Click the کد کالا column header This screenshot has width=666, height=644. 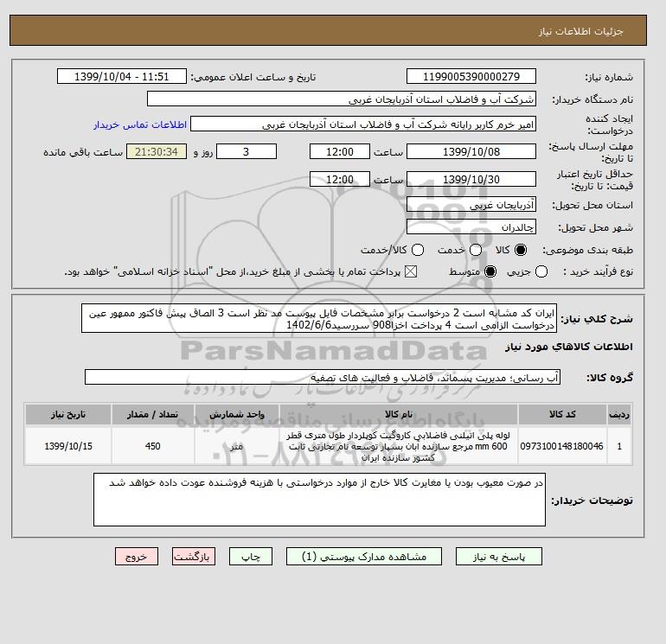(562, 414)
